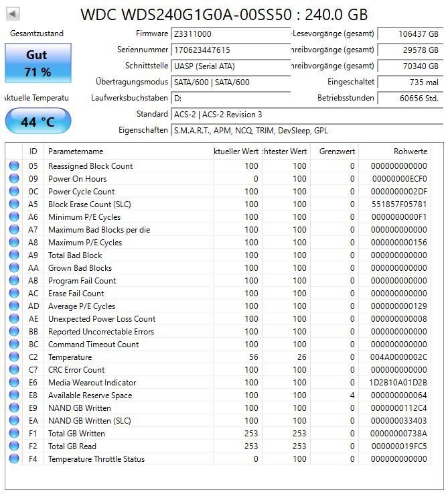Screen dimensions: 448x494
Task: Click the status icon for Total Bad Block
Action: (x=14, y=255)
